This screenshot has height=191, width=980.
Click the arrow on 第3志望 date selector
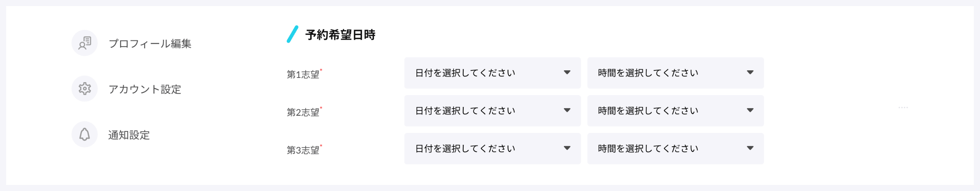[x=567, y=148]
